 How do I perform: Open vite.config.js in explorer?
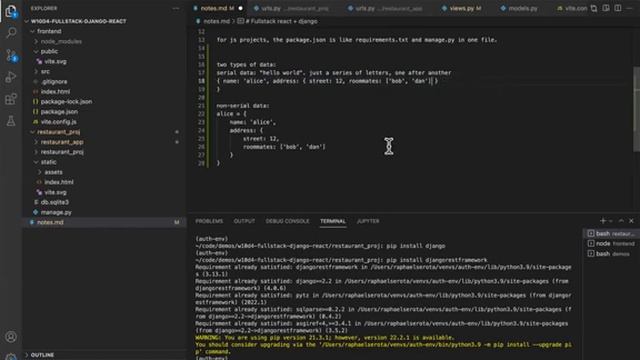click(58, 122)
